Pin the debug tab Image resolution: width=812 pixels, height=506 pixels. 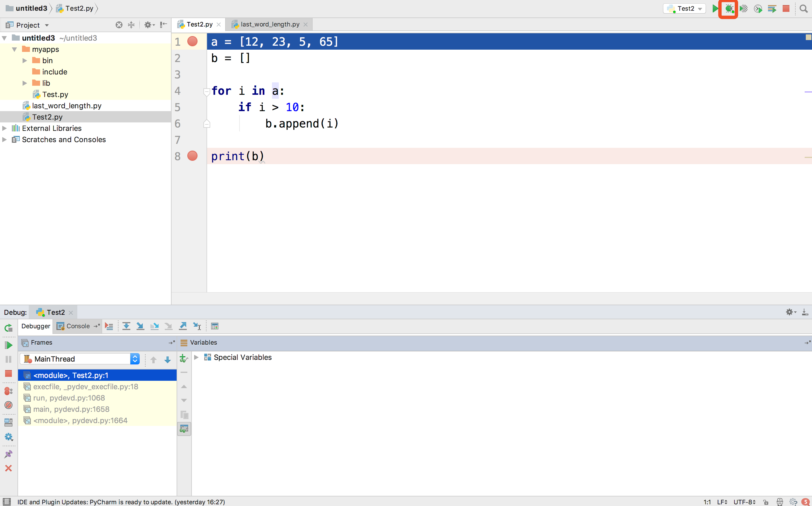click(x=9, y=454)
